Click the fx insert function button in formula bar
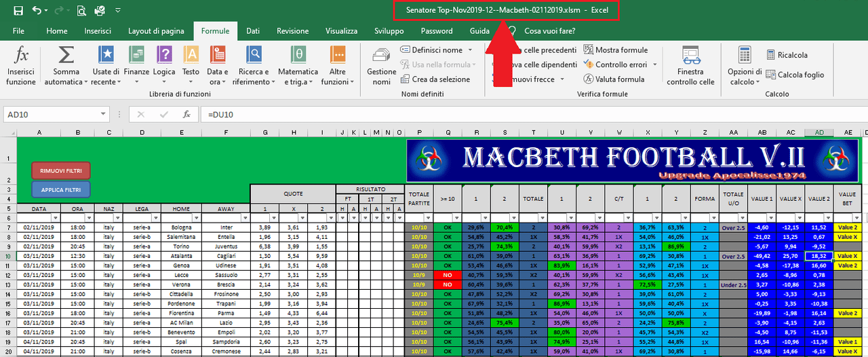The width and height of the screenshot is (868, 357). (x=187, y=115)
